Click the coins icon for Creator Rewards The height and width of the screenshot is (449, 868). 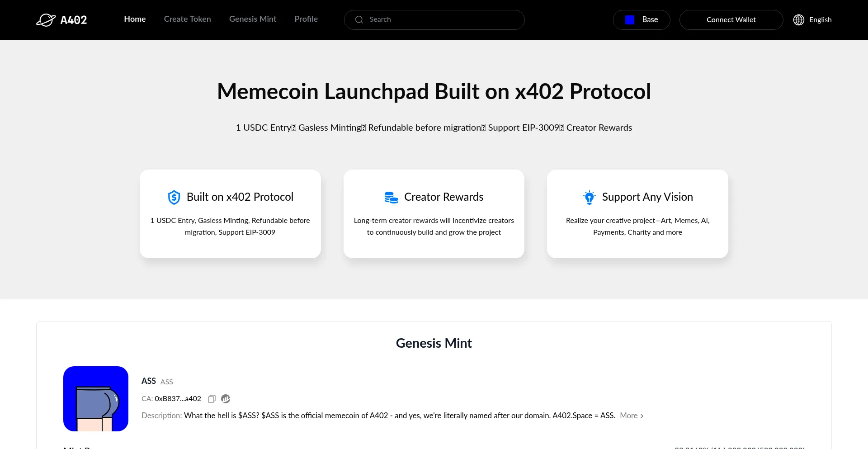click(391, 197)
